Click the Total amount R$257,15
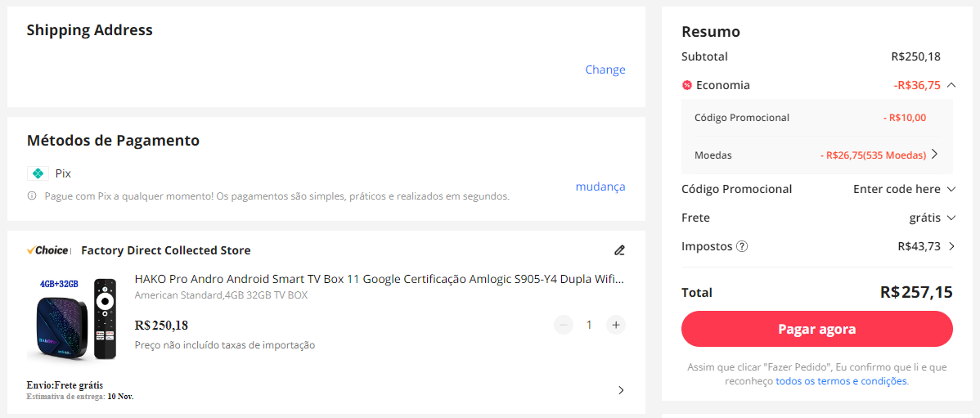Image resolution: width=980 pixels, height=418 pixels. (x=916, y=292)
